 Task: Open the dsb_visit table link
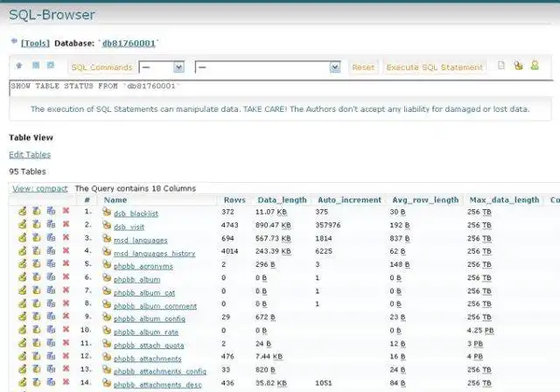click(129, 227)
